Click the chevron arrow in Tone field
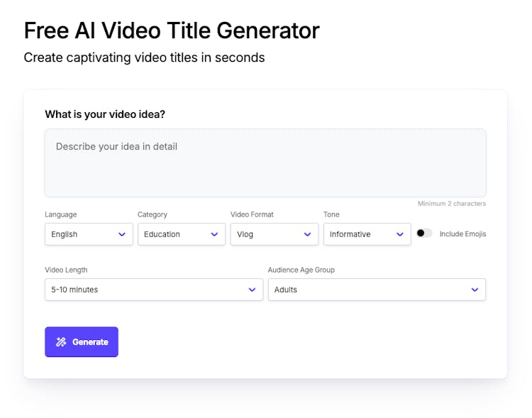This screenshot has height=418, width=532. point(400,234)
